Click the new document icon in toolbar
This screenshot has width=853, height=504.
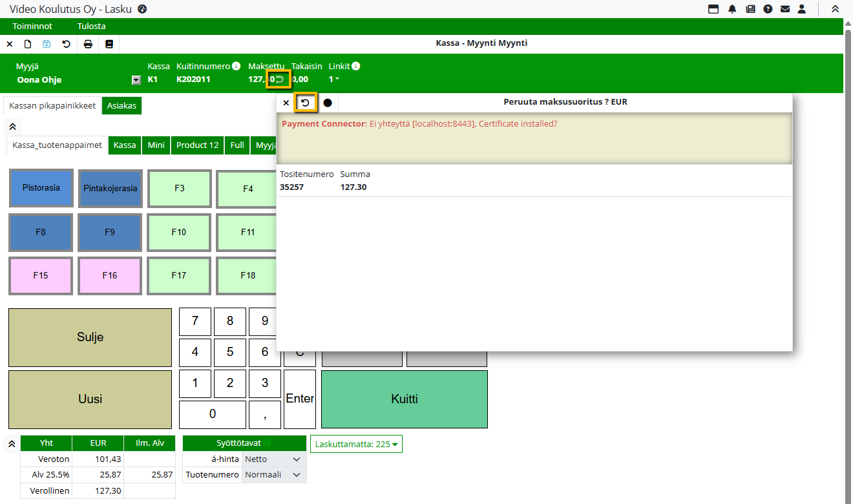(28, 44)
